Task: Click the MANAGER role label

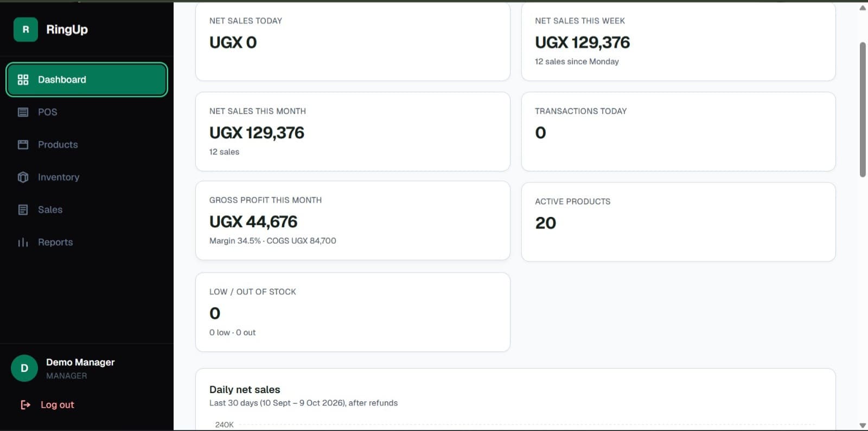Action: point(66,376)
